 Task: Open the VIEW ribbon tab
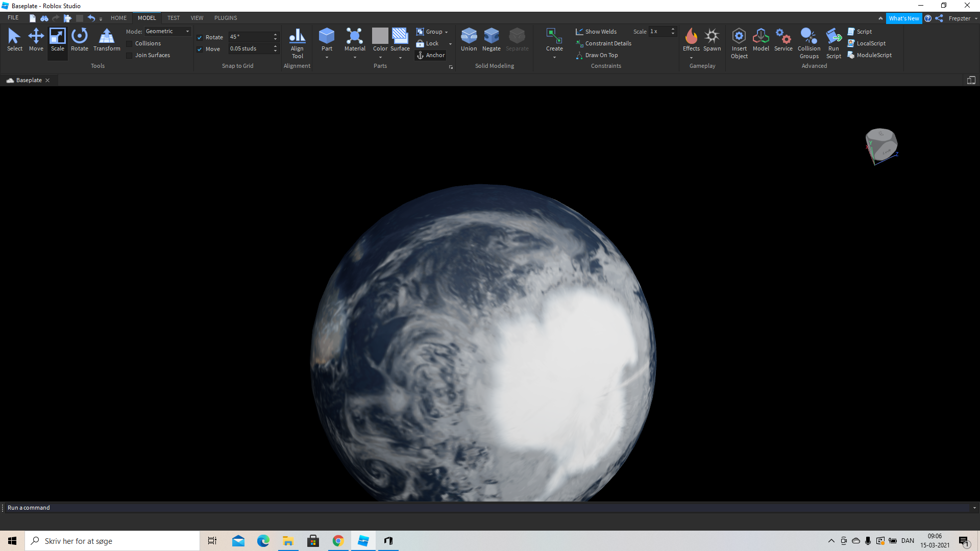pyautogui.click(x=197, y=18)
